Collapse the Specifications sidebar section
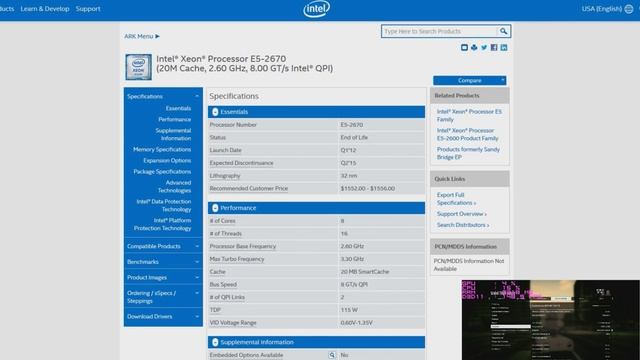640x360 pixels. 163,96
